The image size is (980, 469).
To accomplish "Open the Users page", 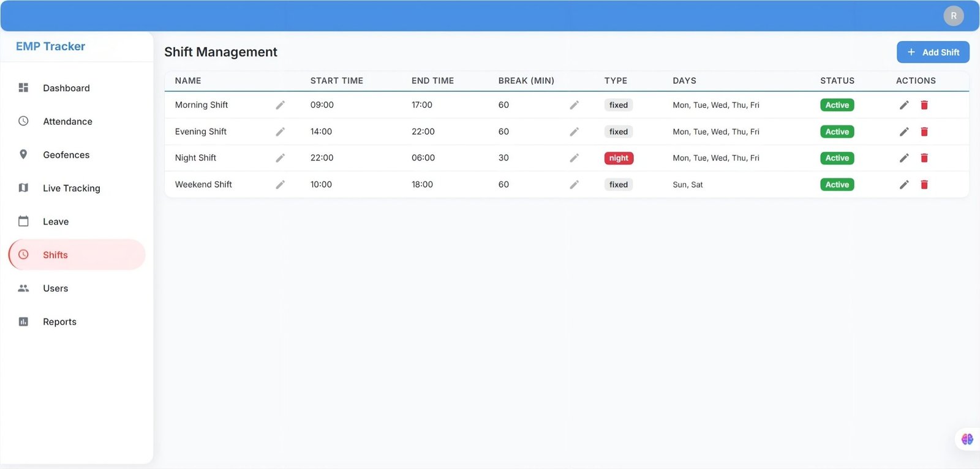I will point(55,288).
